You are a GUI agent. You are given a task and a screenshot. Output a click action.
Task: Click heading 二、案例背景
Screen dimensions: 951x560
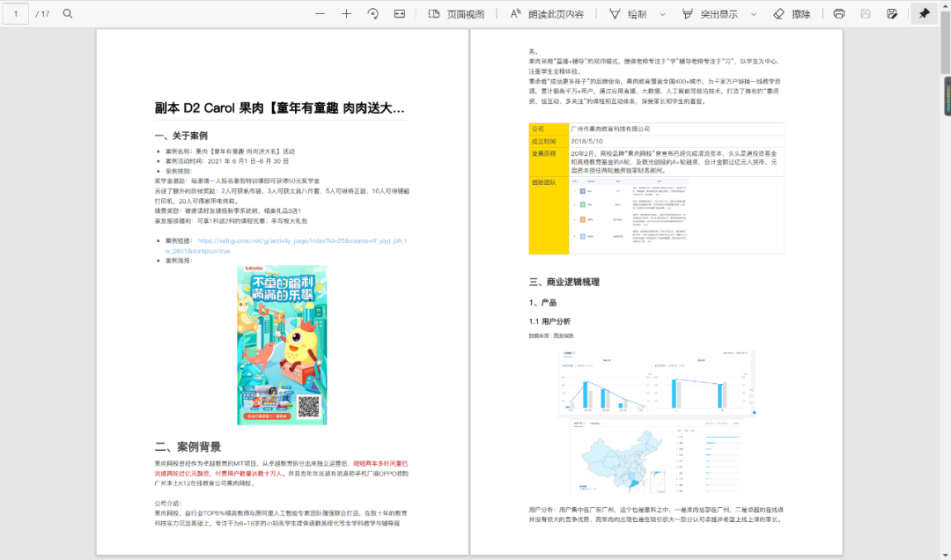[188, 447]
